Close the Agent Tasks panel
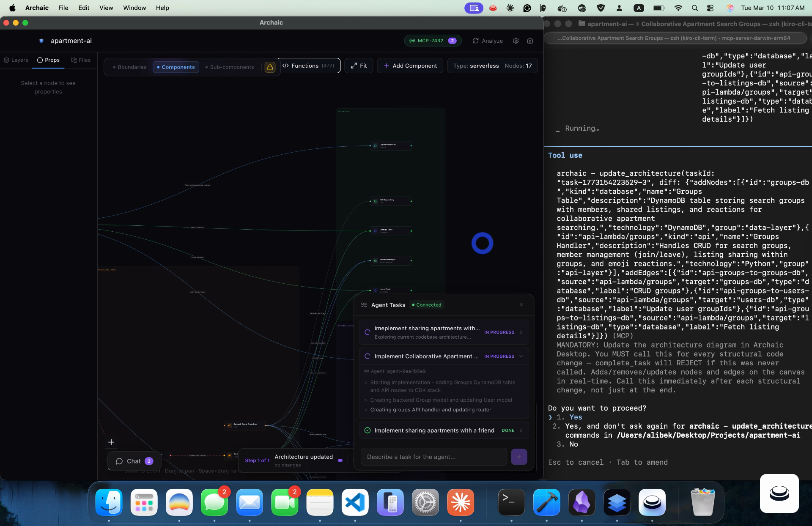The height and width of the screenshot is (526, 812). pyautogui.click(x=521, y=305)
